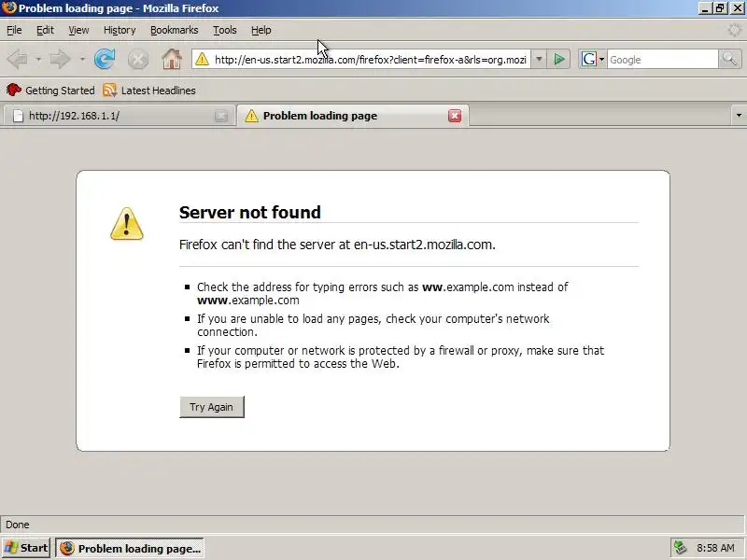
Task: Open the Google search engine selector
Action: (x=592, y=60)
